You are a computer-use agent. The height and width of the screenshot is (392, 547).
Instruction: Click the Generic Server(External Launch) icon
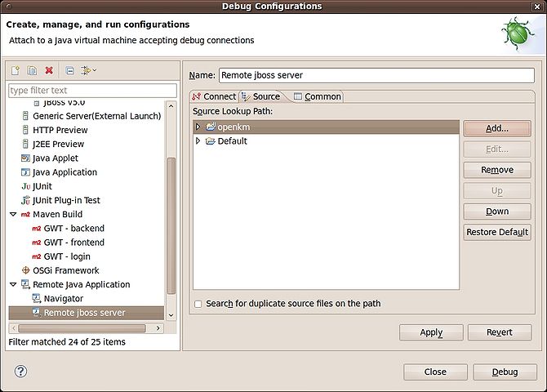point(25,116)
